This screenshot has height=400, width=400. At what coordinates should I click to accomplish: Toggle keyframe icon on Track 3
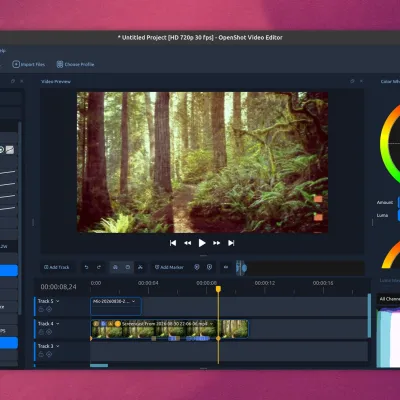point(49,354)
